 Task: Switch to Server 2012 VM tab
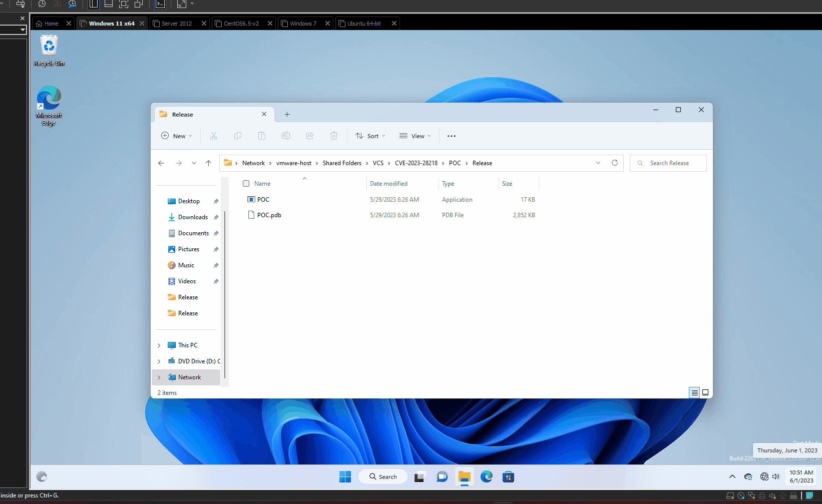(176, 24)
